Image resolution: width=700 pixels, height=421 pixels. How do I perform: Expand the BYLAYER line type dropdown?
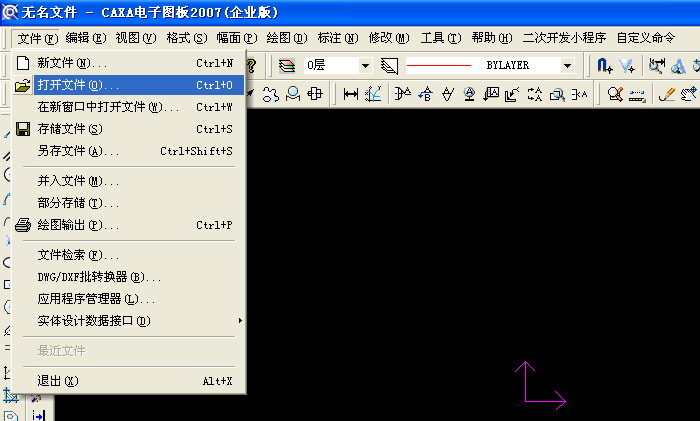567,66
